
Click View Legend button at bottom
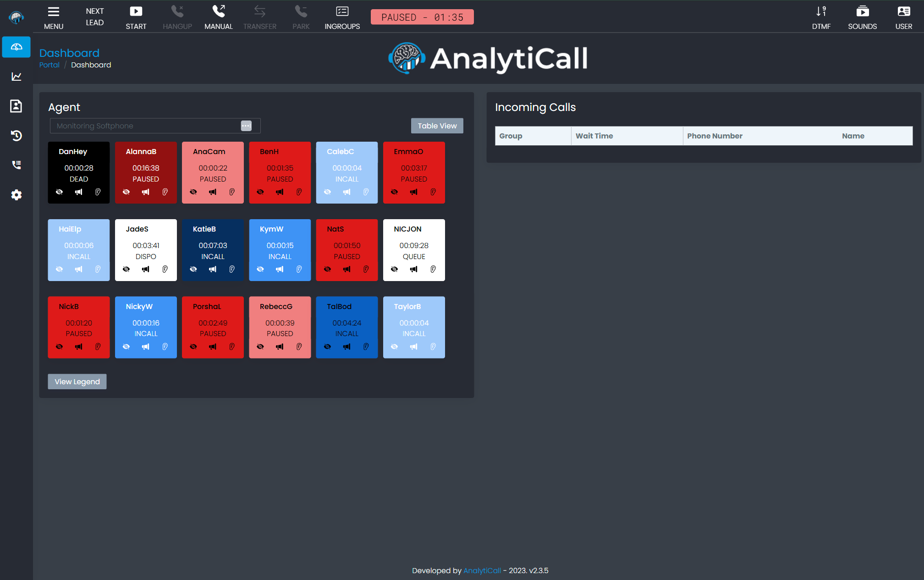77,381
